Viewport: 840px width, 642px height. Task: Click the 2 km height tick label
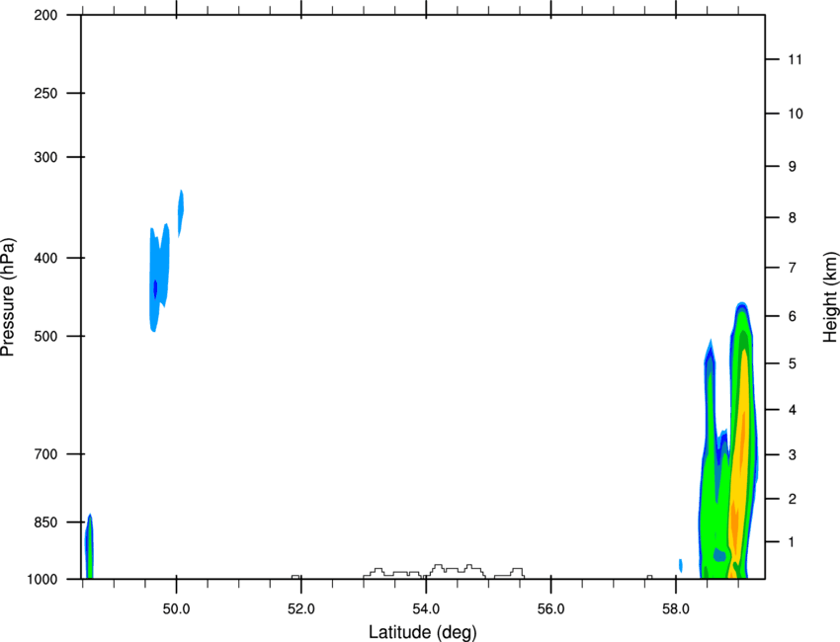tap(793, 499)
